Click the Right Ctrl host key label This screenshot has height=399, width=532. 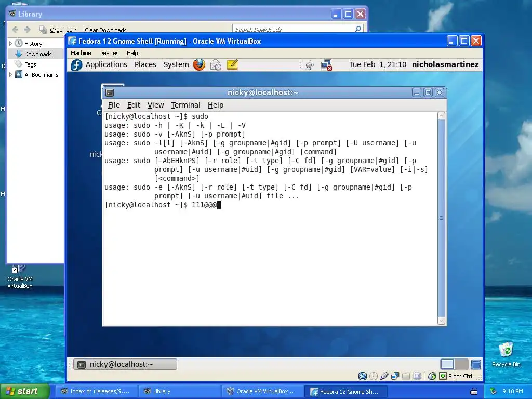point(460,376)
